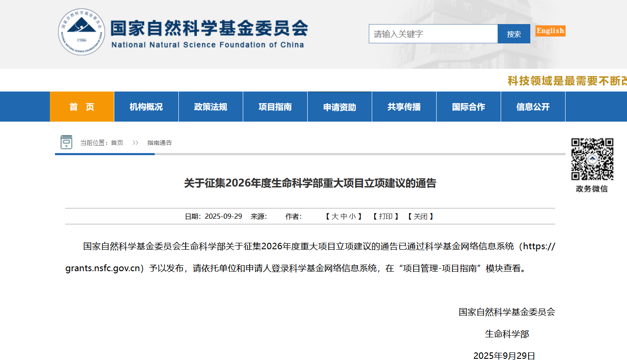Click the 打印 print link
Image resolution: width=627 pixels, height=364 pixels.
(x=385, y=217)
